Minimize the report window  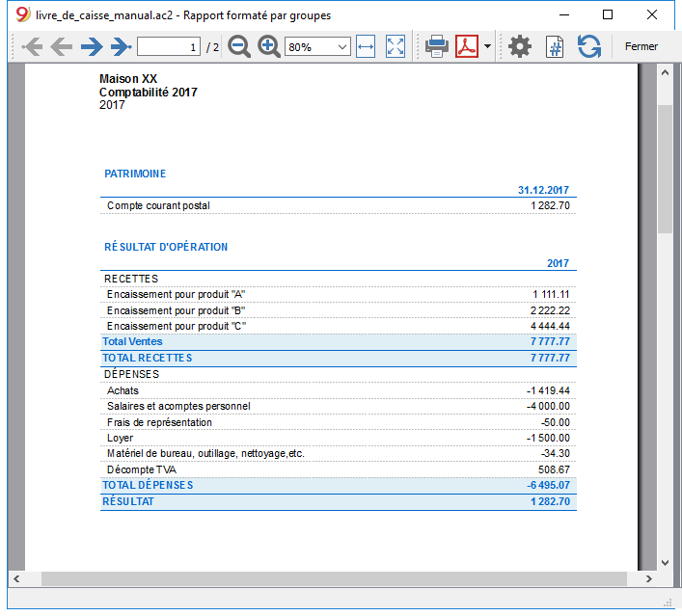564,14
